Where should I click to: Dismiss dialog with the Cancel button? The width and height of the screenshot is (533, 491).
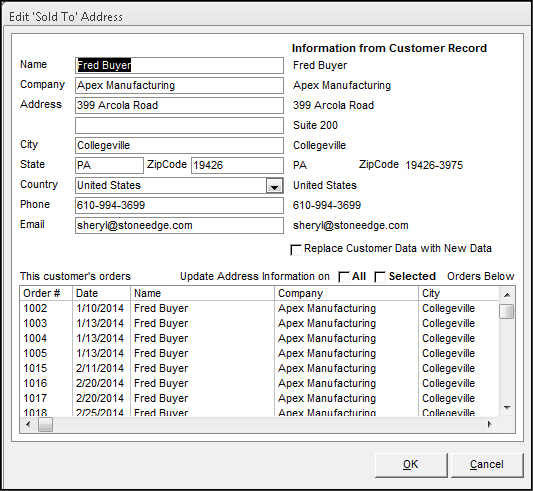coord(487,464)
